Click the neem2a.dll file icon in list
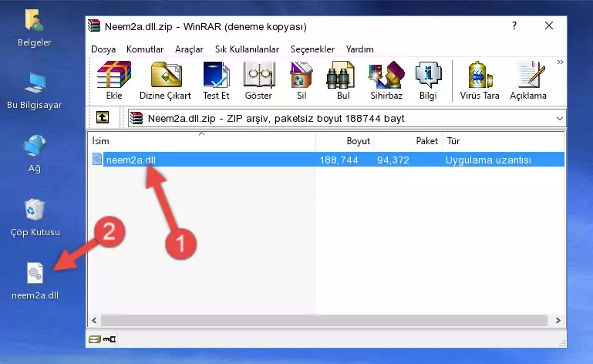 pyautogui.click(x=97, y=159)
